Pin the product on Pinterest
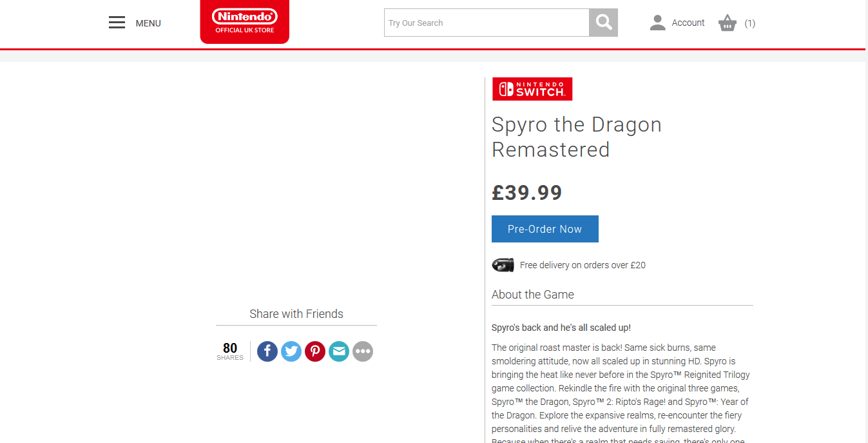The image size is (868, 443). pyautogui.click(x=315, y=351)
